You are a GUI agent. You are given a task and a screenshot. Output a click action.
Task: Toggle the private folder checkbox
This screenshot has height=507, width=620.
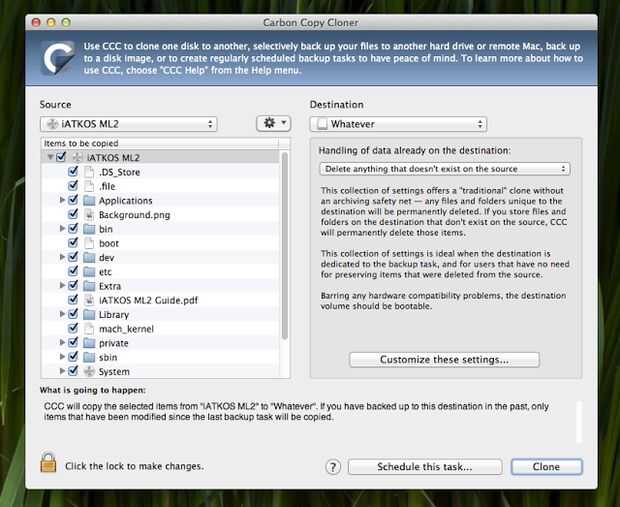pos(73,342)
